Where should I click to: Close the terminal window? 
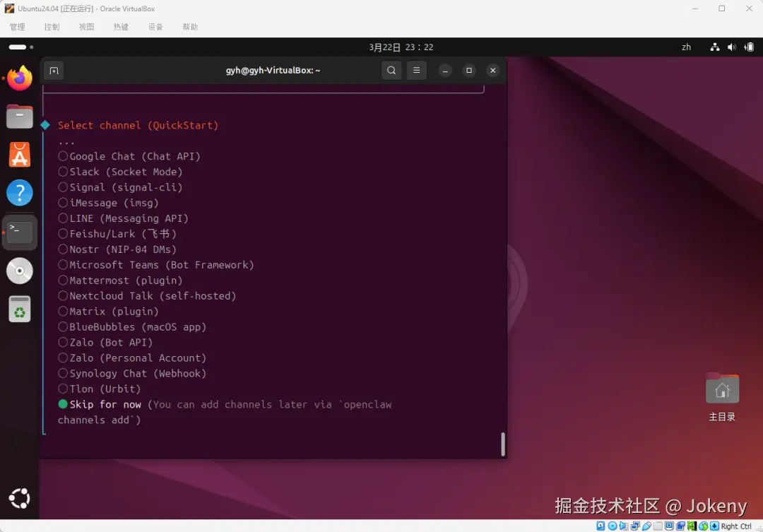click(493, 71)
